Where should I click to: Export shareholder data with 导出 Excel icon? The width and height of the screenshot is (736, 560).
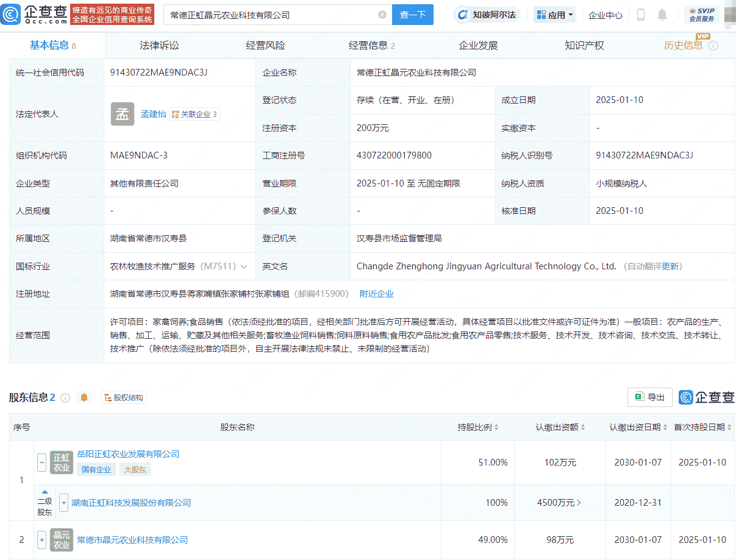pyautogui.click(x=649, y=397)
